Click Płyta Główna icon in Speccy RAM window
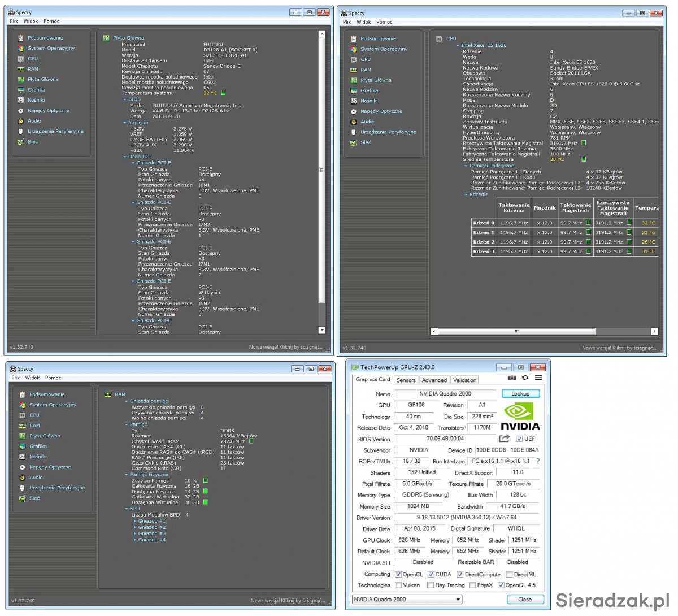 [x=23, y=436]
